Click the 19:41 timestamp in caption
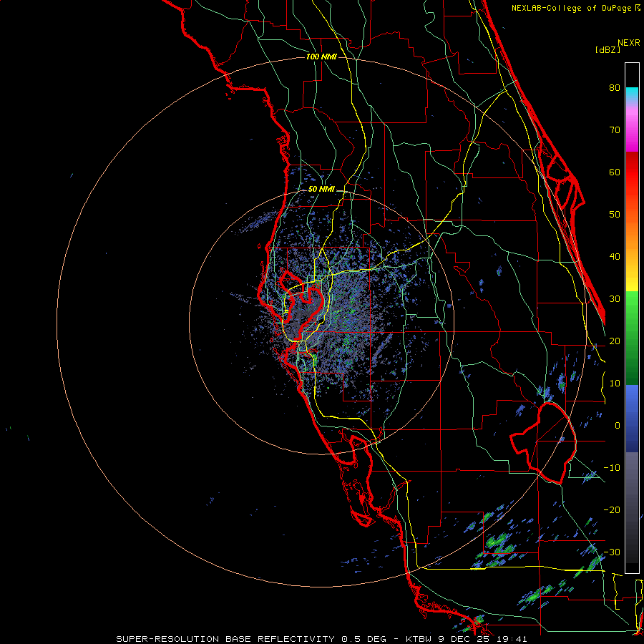This screenshot has height=644, width=644. 513,639
